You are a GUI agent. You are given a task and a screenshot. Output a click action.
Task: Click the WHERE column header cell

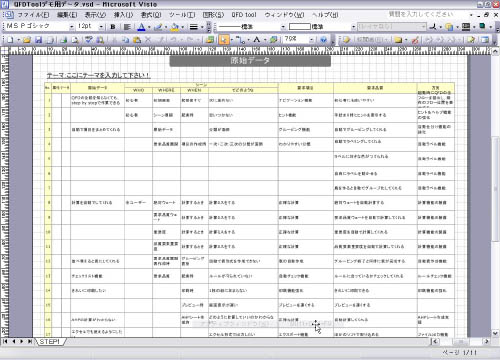166,90
